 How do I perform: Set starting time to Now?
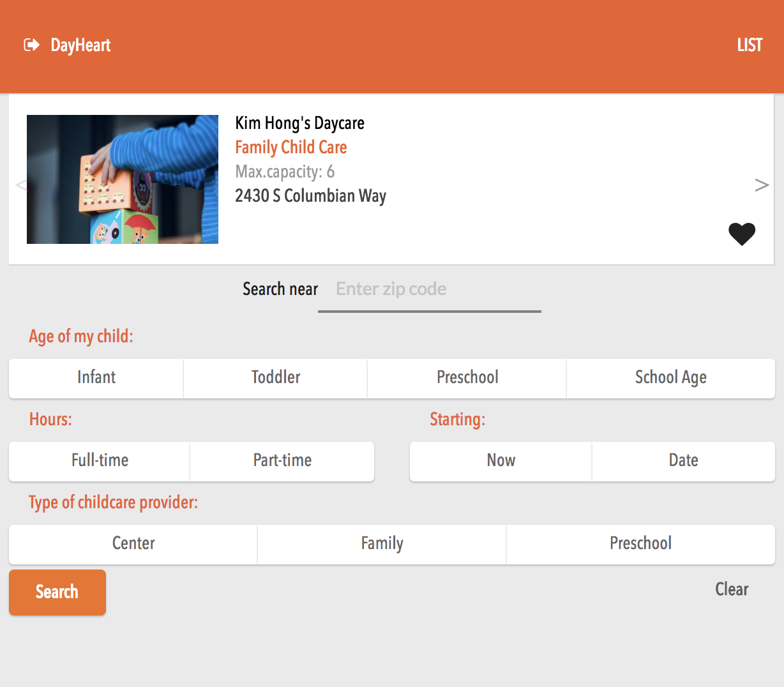501,461
